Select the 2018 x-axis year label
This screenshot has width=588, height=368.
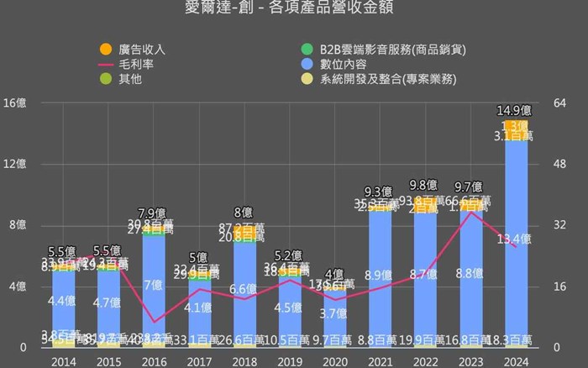[244, 360]
